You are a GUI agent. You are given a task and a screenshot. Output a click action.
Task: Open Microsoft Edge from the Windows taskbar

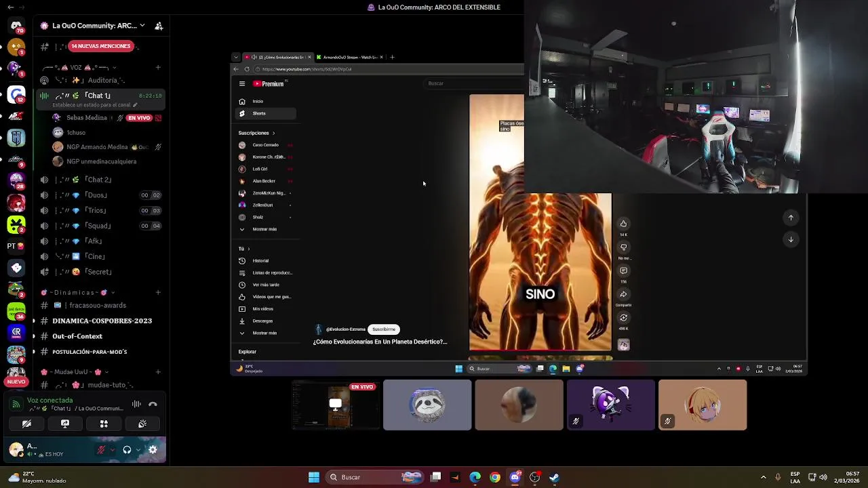(x=475, y=477)
